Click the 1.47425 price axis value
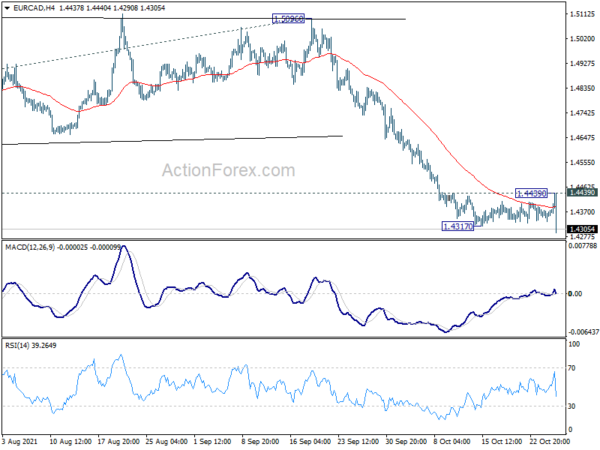Image resolution: width=600 pixels, height=450 pixels. pyautogui.click(x=582, y=113)
